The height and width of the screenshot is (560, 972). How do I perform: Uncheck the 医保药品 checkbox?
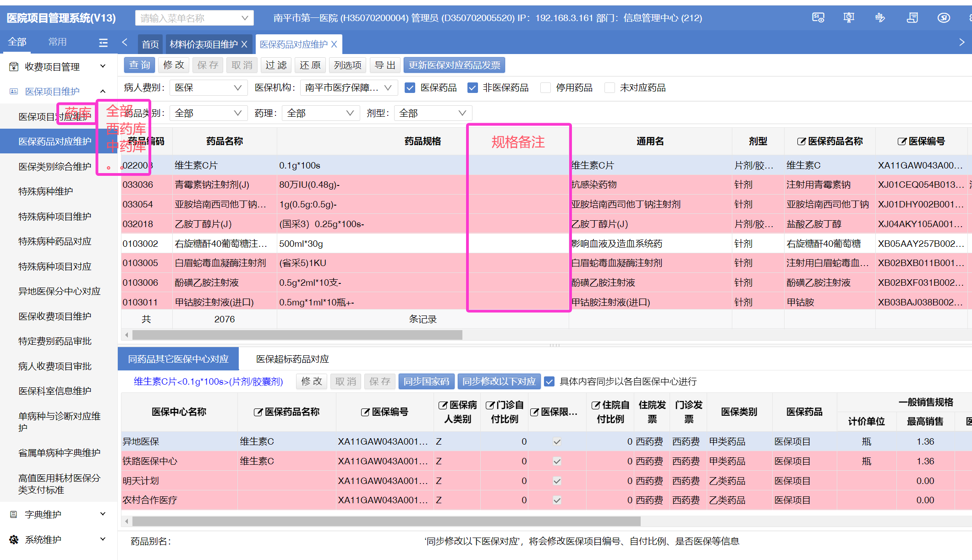pos(410,88)
